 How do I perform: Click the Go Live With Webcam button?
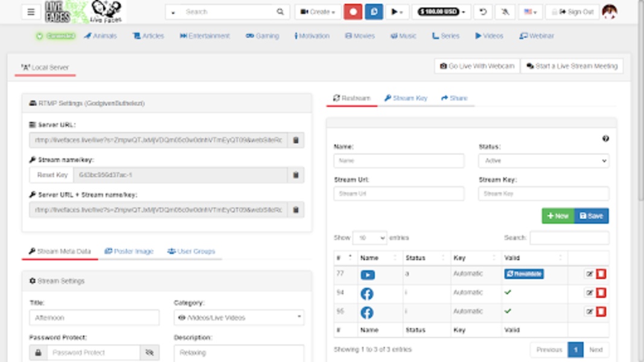[477, 66]
